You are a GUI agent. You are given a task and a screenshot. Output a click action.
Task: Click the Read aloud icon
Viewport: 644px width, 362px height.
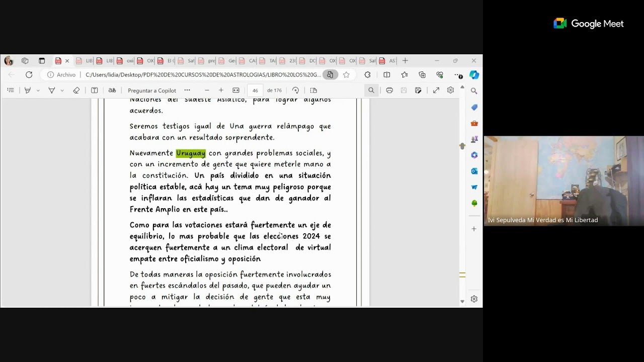tap(112, 90)
